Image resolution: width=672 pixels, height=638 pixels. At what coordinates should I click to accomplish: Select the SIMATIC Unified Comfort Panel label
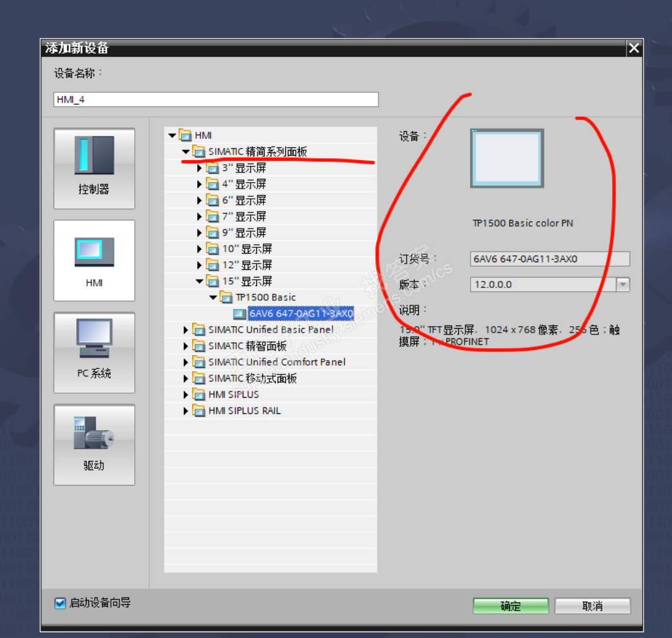tap(277, 362)
